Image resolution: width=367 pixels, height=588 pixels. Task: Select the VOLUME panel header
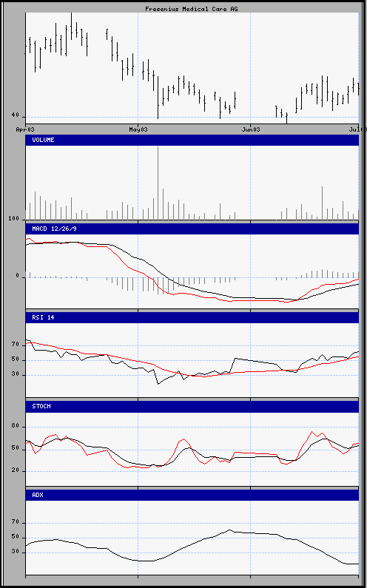click(x=192, y=141)
